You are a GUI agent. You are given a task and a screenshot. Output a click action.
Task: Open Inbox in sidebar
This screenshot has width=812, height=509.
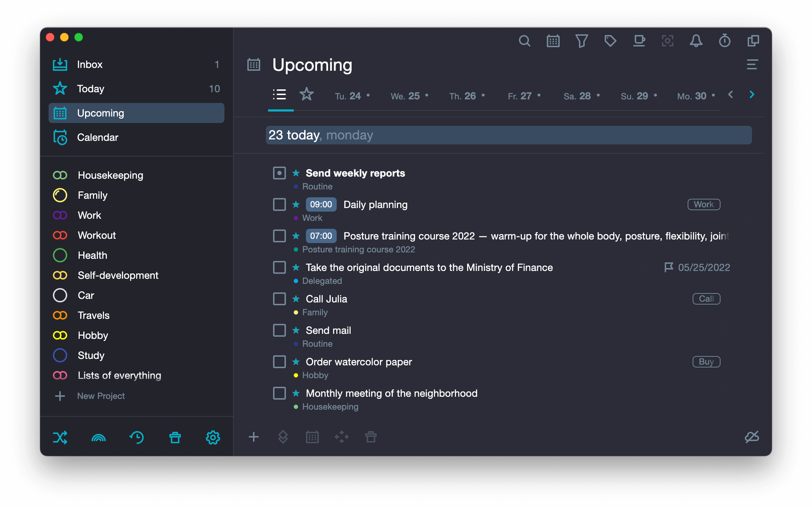click(x=137, y=64)
